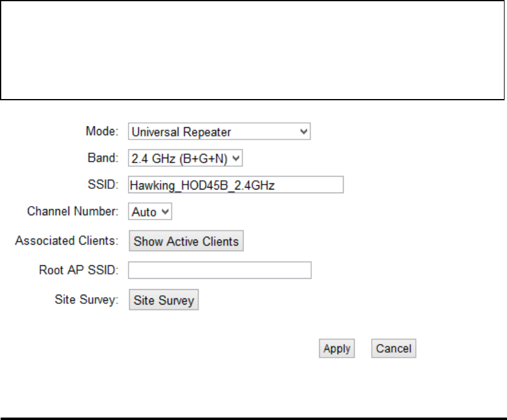
Task: Click the "Band:" label text
Action: click(x=103, y=158)
